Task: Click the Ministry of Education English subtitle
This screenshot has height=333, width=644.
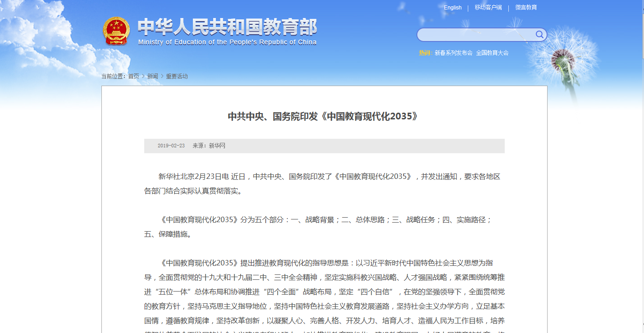Action: (227, 42)
